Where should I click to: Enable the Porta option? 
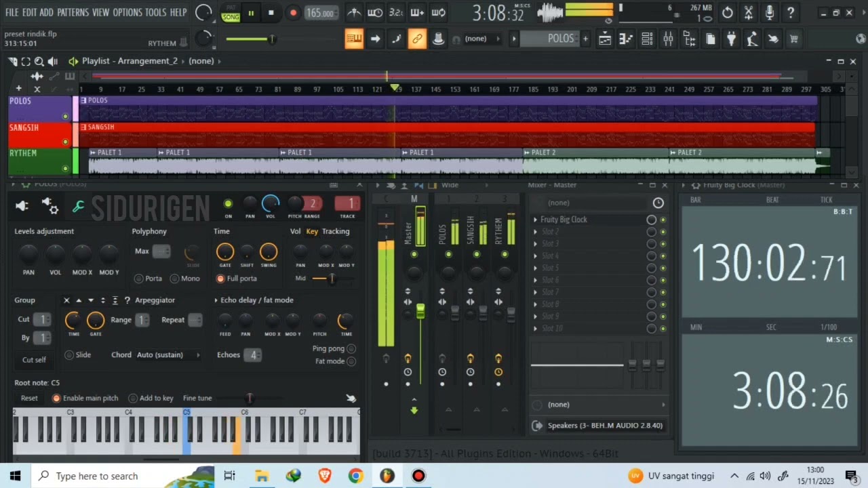click(138, 279)
